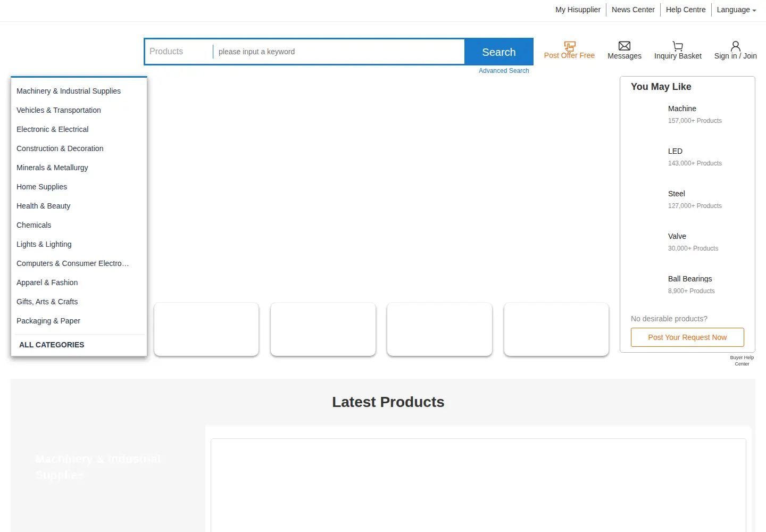Open Electronic & Electrical category
Screen dimensions: 766x532
click(x=53, y=129)
